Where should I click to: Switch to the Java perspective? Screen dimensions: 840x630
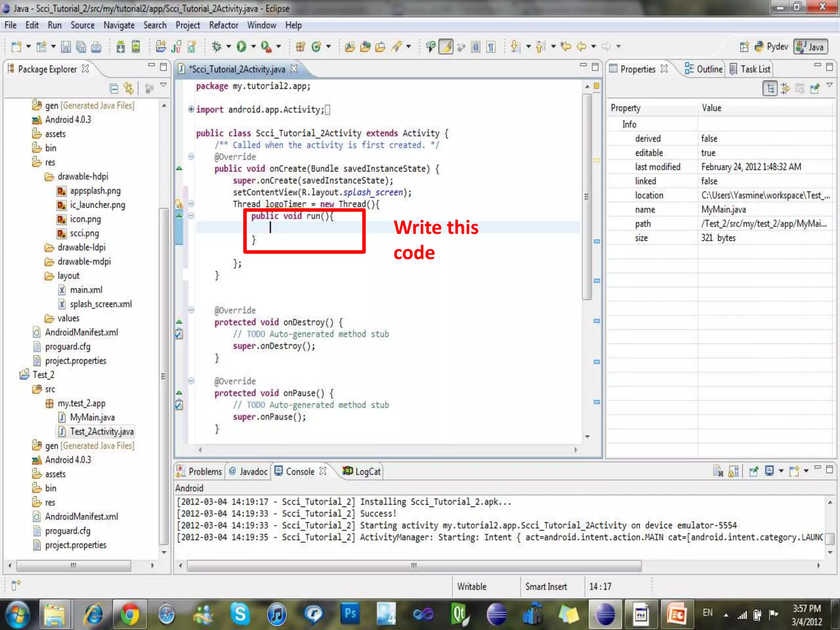click(x=810, y=47)
